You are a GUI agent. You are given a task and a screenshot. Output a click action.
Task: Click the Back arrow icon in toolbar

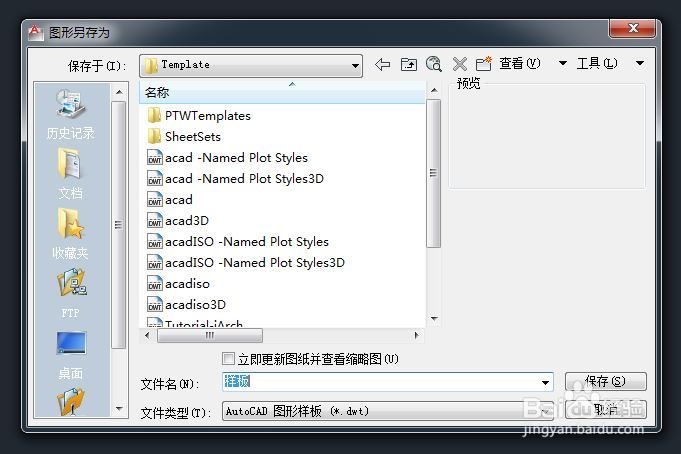[x=382, y=65]
